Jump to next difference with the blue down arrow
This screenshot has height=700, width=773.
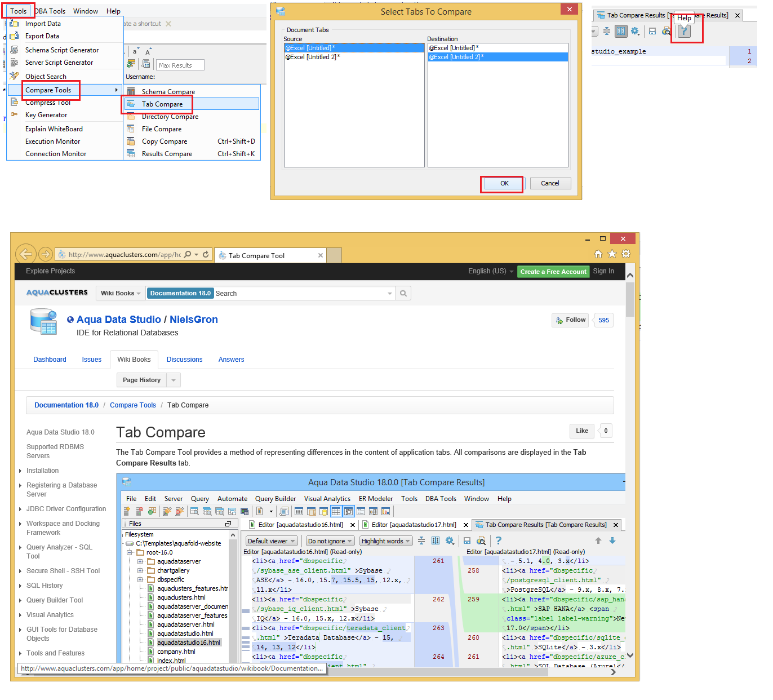(x=612, y=540)
